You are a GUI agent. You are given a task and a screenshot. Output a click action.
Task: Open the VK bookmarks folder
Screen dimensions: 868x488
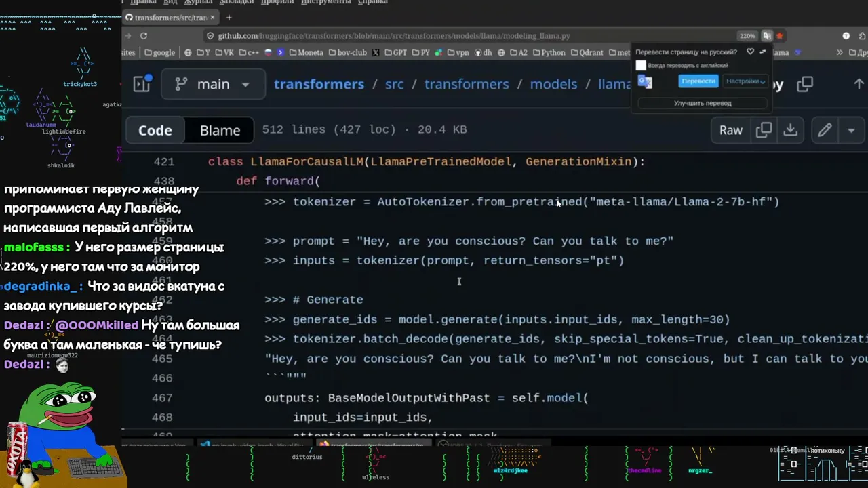pyautogui.click(x=224, y=52)
